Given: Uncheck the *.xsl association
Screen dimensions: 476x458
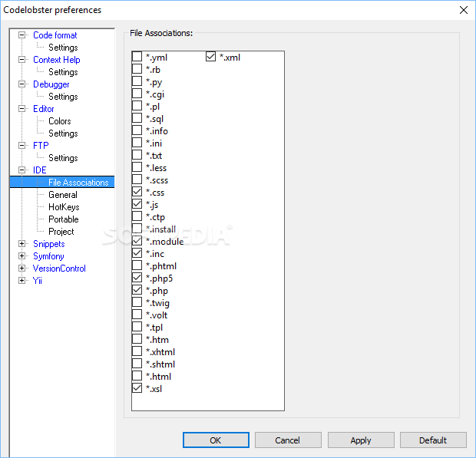Looking at the screenshot, I should (137, 388).
